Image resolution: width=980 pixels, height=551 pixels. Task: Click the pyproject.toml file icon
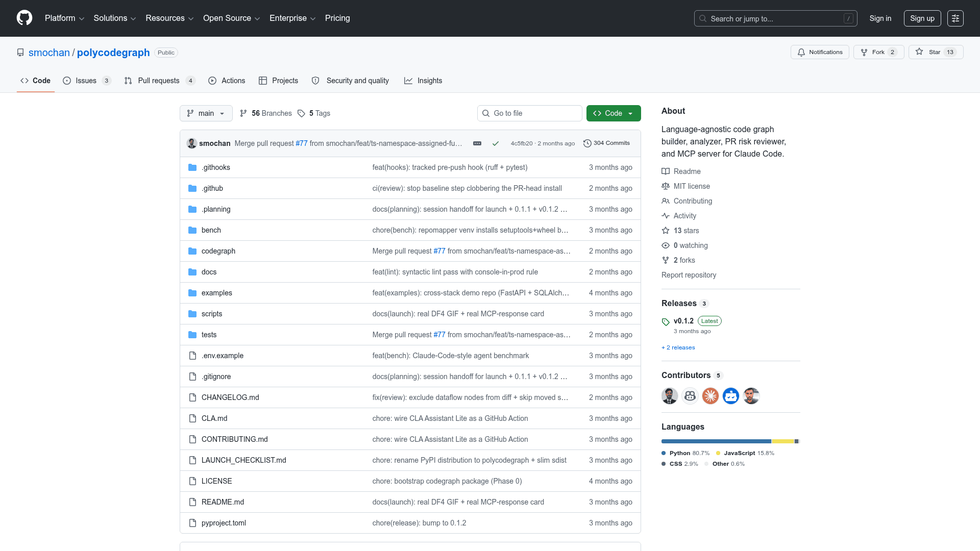192,523
